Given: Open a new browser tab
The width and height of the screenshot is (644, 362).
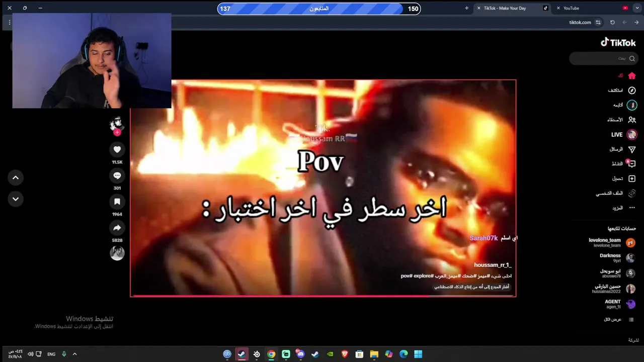Looking at the screenshot, I should click(466, 8).
